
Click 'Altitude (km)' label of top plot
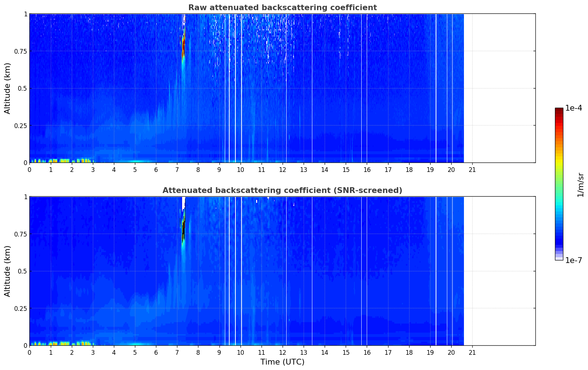[x=8, y=88]
